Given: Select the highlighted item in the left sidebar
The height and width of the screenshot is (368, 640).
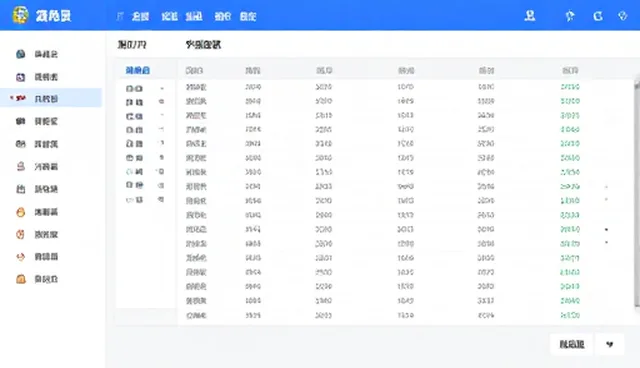Looking at the screenshot, I should coord(51,98).
